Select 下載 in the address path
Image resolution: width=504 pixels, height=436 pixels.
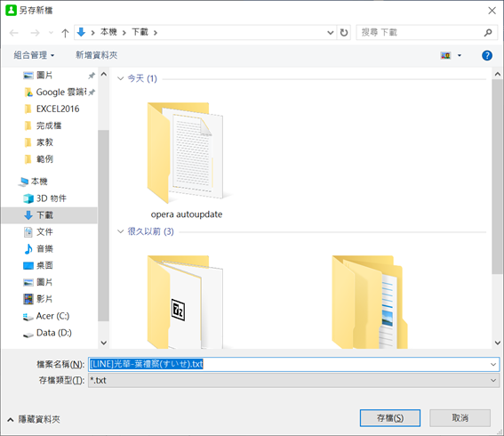click(x=140, y=32)
